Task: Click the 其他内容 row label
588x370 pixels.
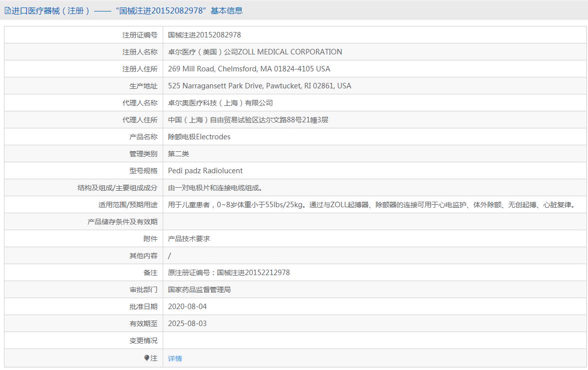Action: pos(143,256)
